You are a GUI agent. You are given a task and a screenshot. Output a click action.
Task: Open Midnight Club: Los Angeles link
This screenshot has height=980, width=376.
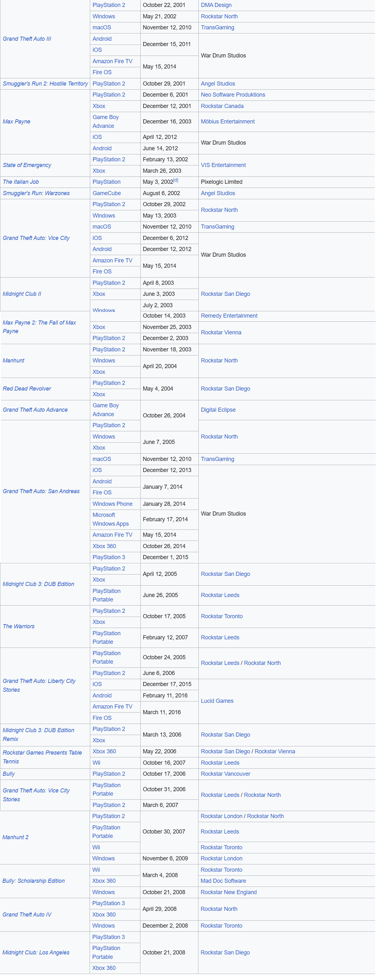pyautogui.click(x=36, y=953)
